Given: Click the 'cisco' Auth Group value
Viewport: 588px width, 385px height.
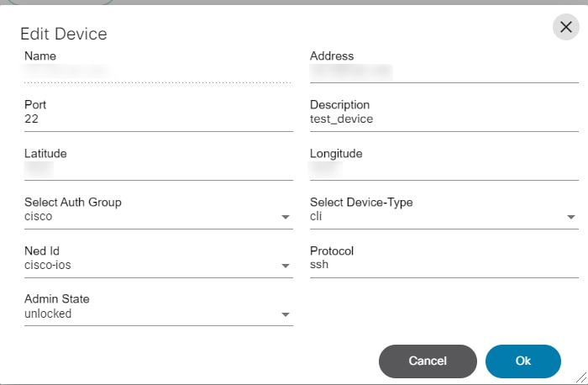Looking at the screenshot, I should click(39, 217).
